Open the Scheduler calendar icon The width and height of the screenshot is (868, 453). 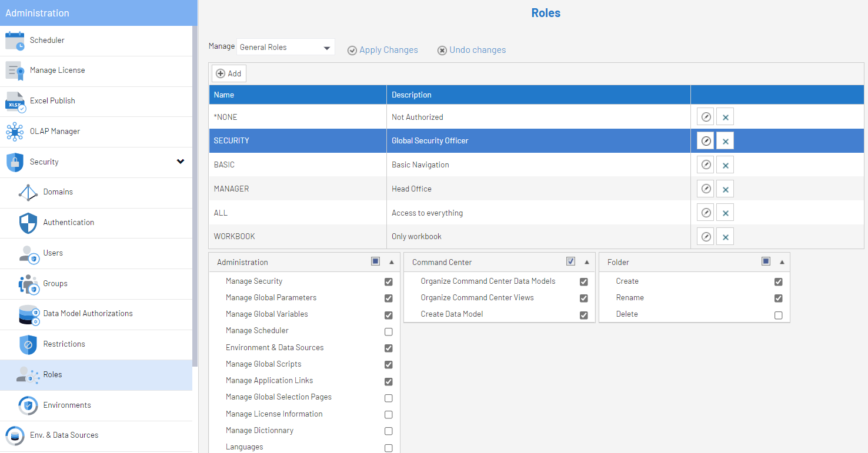tap(15, 41)
